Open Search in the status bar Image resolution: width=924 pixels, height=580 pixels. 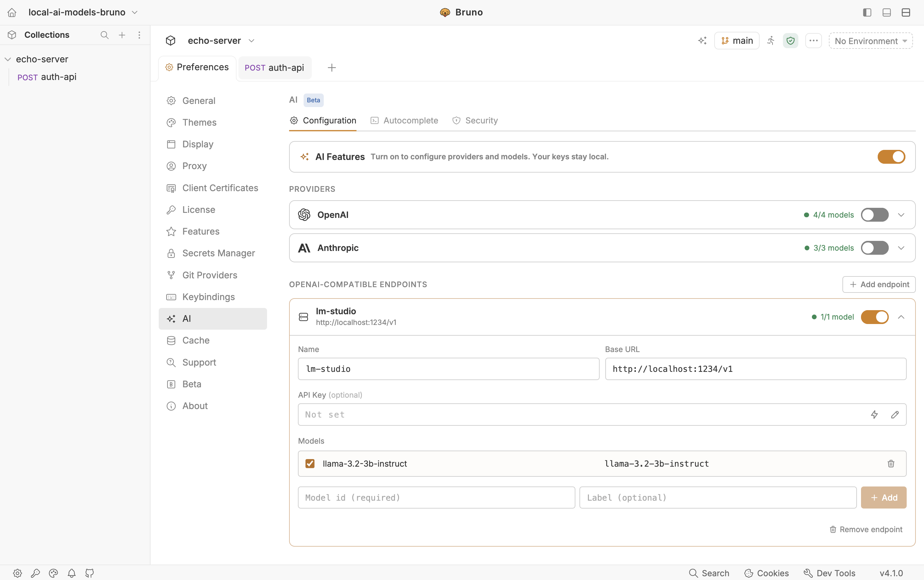pyautogui.click(x=709, y=573)
